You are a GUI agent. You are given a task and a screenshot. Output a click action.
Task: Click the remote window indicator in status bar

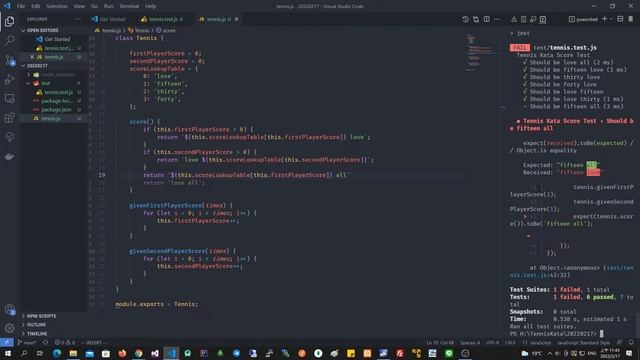7,342
